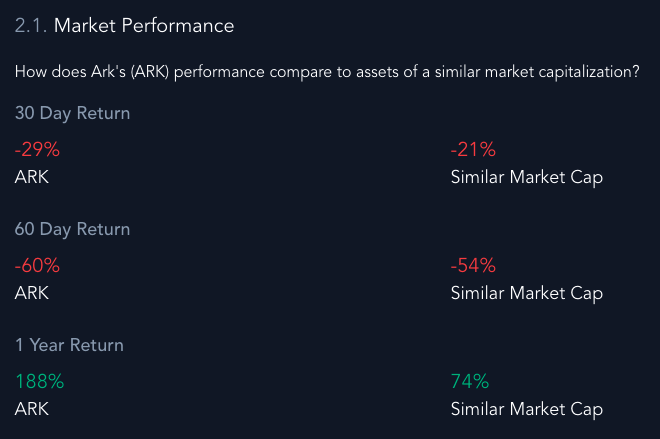Click Similar Market Cap under 74%
This screenshot has width=660, height=439.
click(527, 410)
